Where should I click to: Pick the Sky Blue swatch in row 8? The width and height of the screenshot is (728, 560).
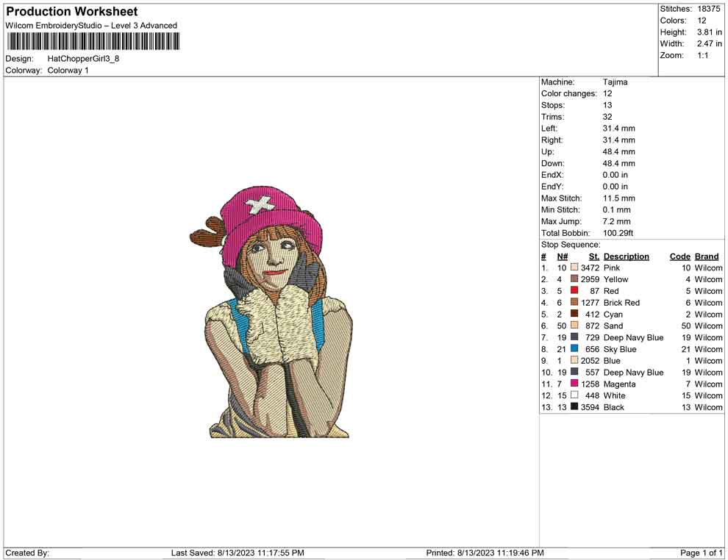pos(574,348)
